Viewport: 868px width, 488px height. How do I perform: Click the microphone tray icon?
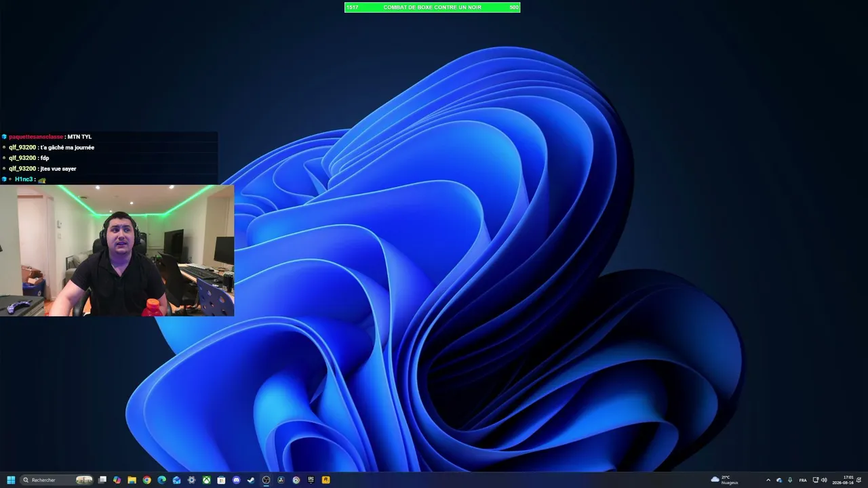click(x=790, y=480)
